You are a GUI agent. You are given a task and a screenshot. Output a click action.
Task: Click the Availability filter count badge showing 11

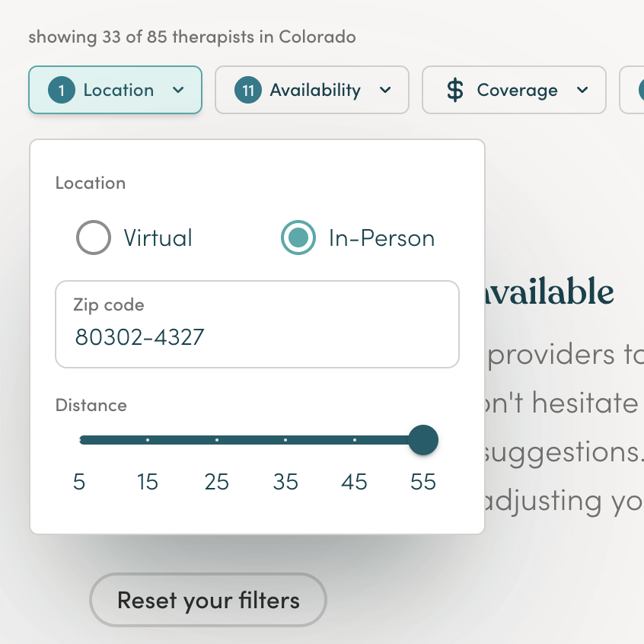tap(248, 90)
